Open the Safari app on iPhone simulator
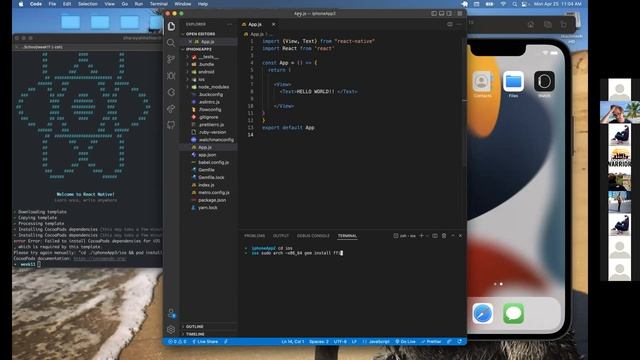This screenshot has width=640, height=360. click(x=482, y=313)
